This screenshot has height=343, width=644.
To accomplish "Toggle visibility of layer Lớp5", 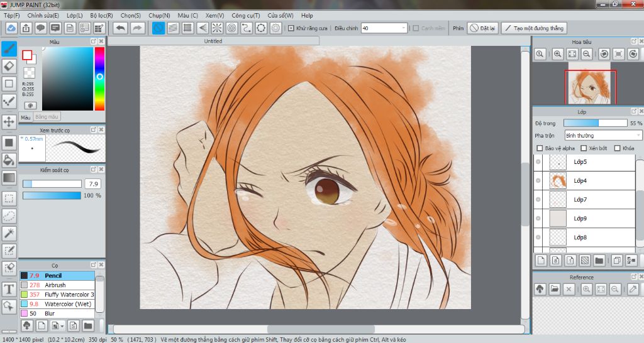I will [x=538, y=161].
